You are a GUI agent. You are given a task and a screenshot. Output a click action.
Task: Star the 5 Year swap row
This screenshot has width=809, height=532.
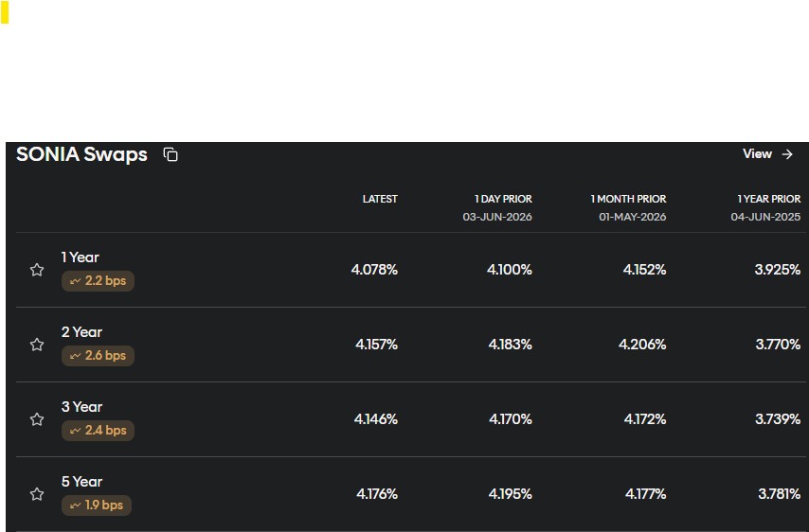[x=37, y=494]
